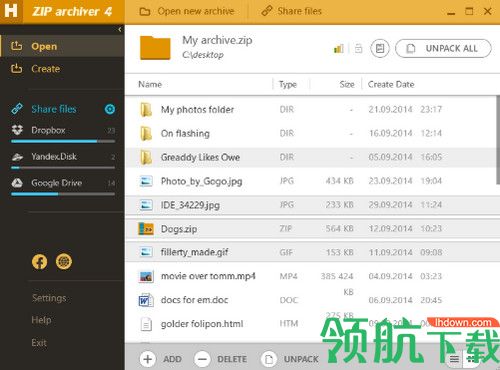Switch to list view icon
The width and height of the screenshot is (500, 370).
click(x=454, y=359)
